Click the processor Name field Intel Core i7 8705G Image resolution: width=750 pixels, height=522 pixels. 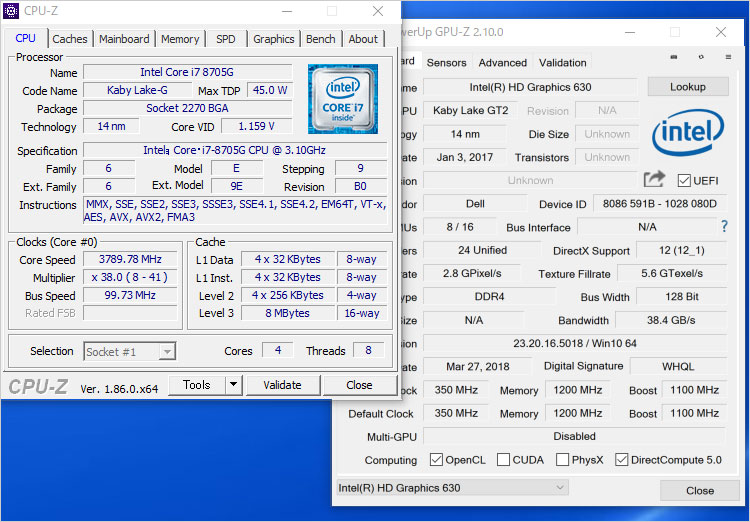(188, 72)
